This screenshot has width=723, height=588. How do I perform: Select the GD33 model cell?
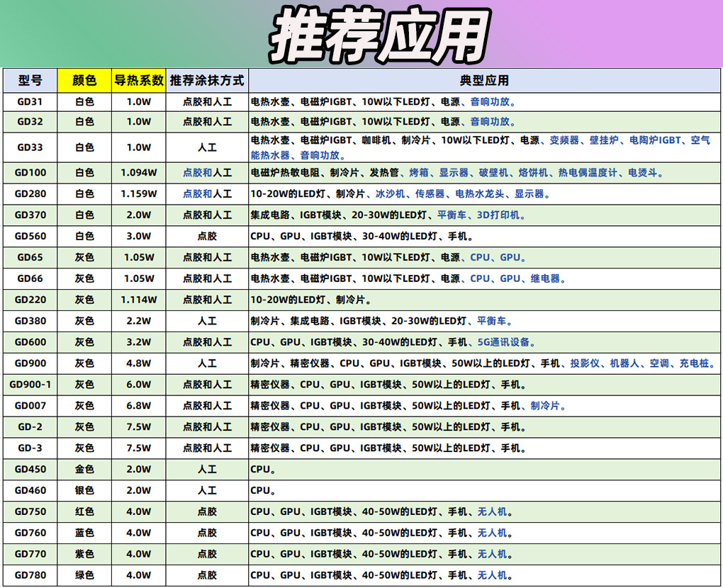[x=30, y=147]
